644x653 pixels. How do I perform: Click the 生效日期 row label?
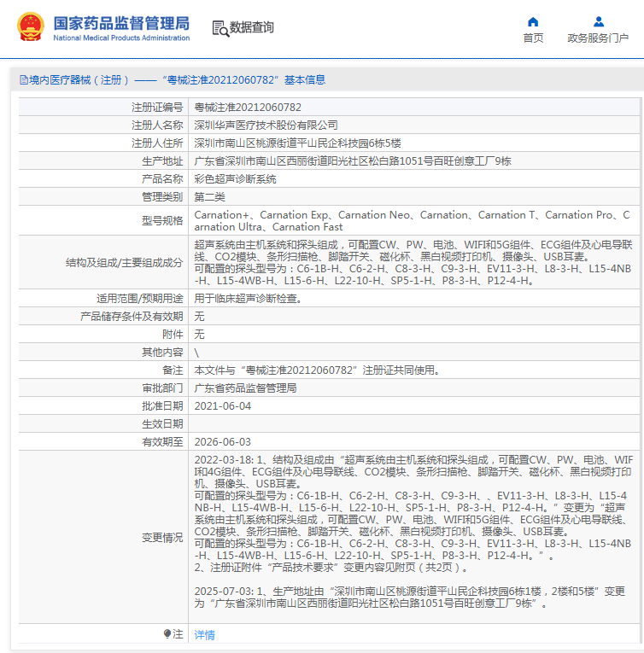162,424
